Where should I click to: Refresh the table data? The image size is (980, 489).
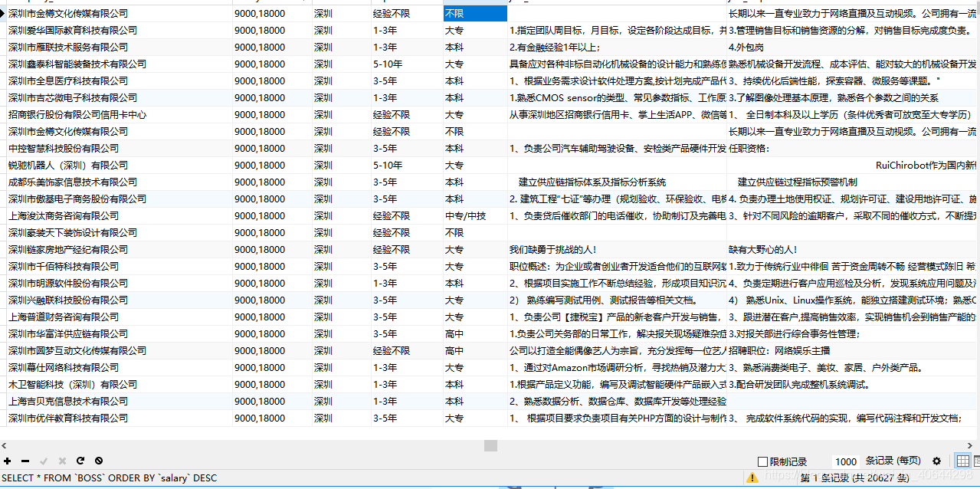pos(80,461)
